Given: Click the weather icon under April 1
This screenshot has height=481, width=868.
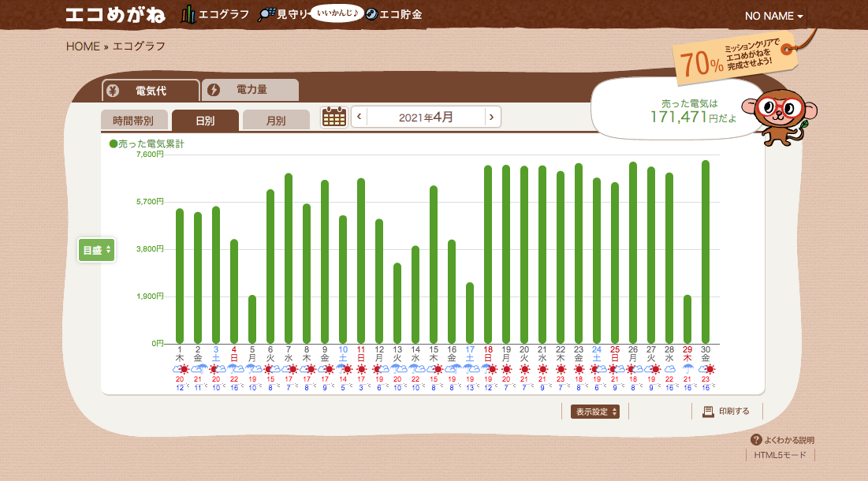Looking at the screenshot, I should (x=181, y=369).
